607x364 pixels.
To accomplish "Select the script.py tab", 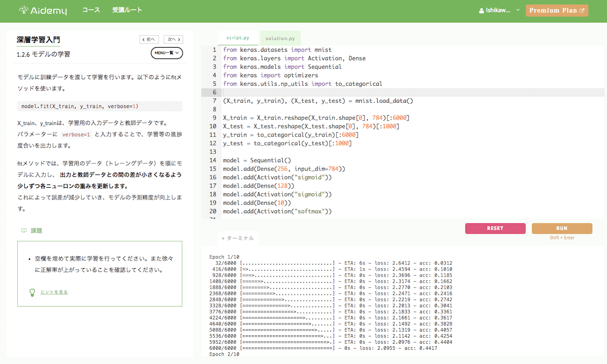I will click(x=238, y=38).
